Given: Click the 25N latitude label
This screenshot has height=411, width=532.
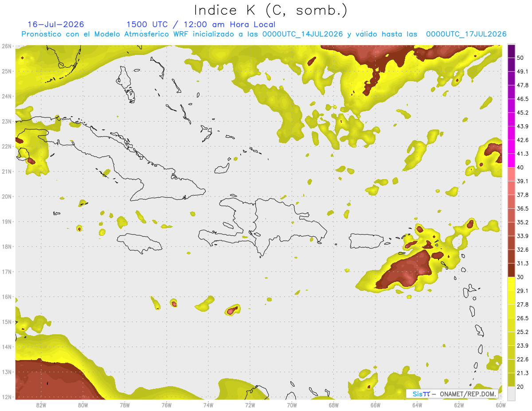Looking at the screenshot, I should [x=7, y=71].
